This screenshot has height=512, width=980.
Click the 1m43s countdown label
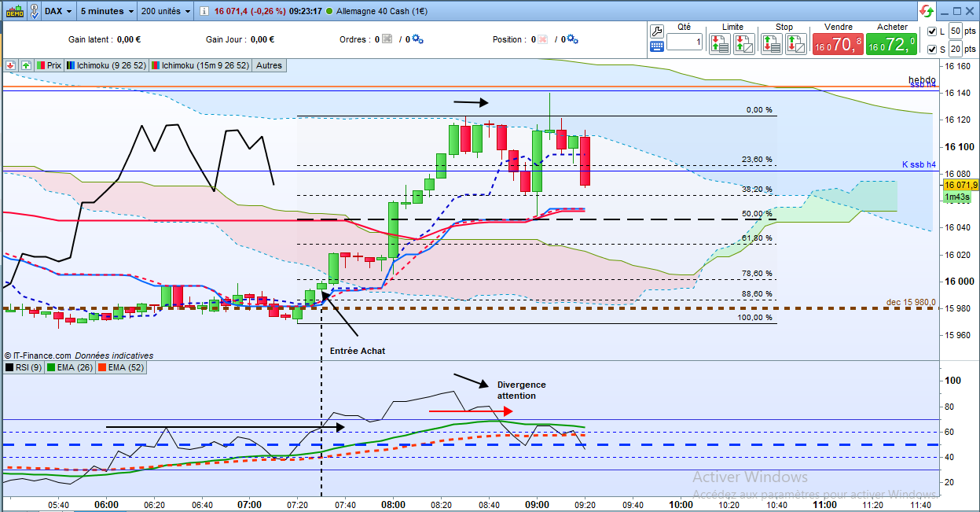956,197
